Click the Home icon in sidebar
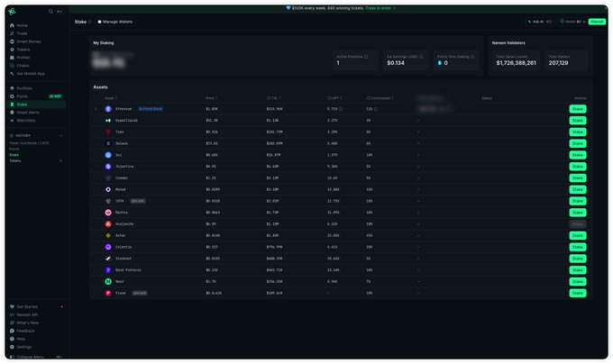 point(12,25)
